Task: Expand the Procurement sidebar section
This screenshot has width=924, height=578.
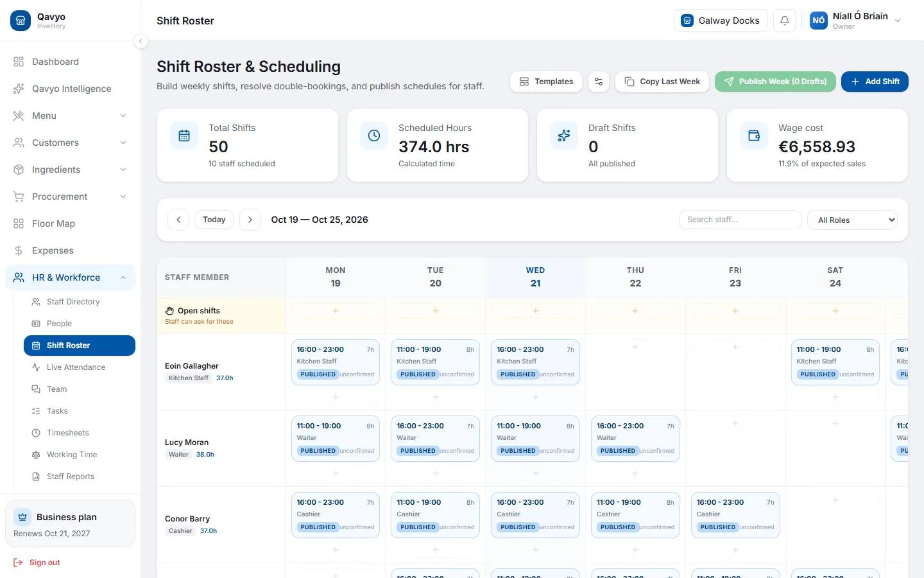Action: (x=70, y=197)
